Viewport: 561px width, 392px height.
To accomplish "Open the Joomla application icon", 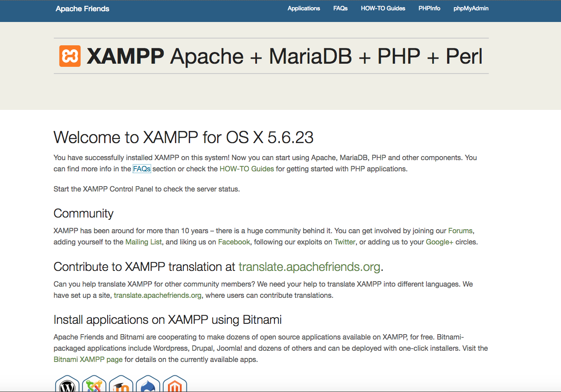I will point(94,384).
